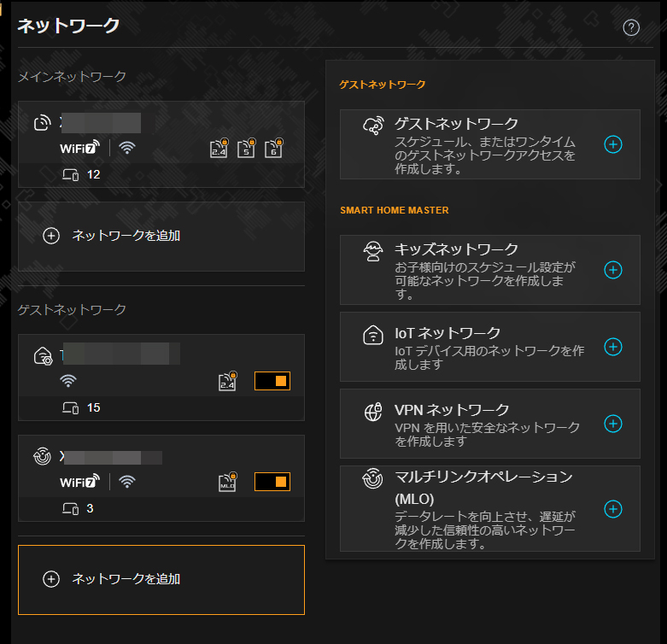The width and height of the screenshot is (667, 644).
Task: Add マルチリンクオペレーション network via plus button
Action: tap(612, 509)
